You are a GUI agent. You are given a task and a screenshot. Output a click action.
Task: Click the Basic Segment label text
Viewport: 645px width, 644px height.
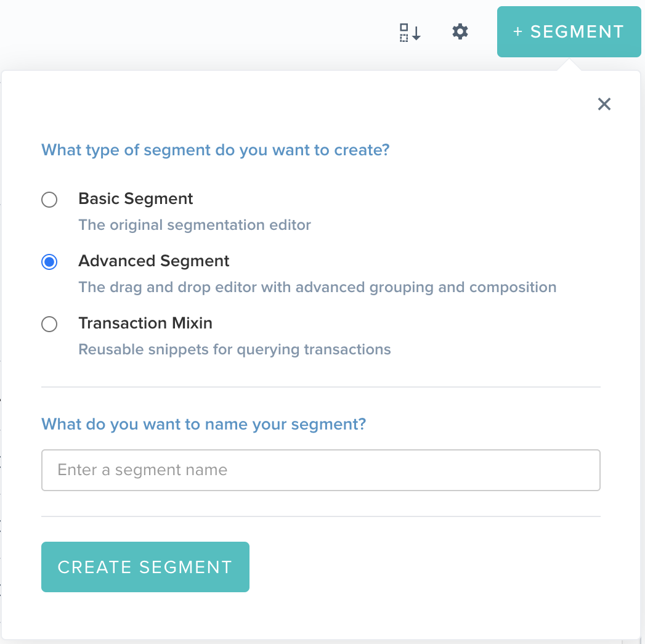click(x=136, y=198)
